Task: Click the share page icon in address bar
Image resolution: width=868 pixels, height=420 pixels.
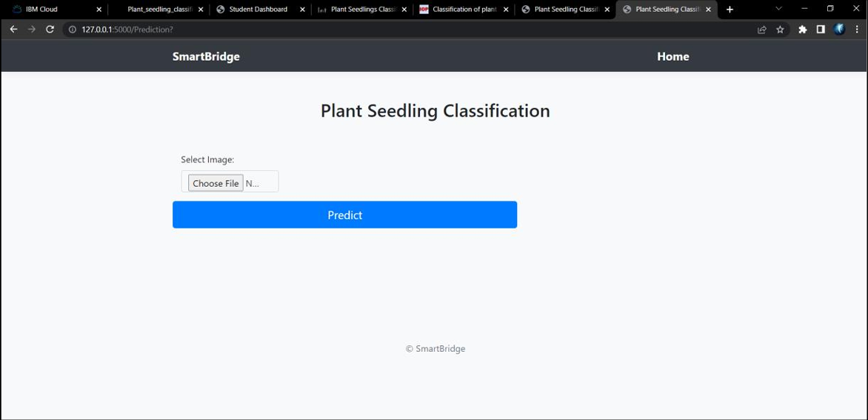Action: coord(761,30)
